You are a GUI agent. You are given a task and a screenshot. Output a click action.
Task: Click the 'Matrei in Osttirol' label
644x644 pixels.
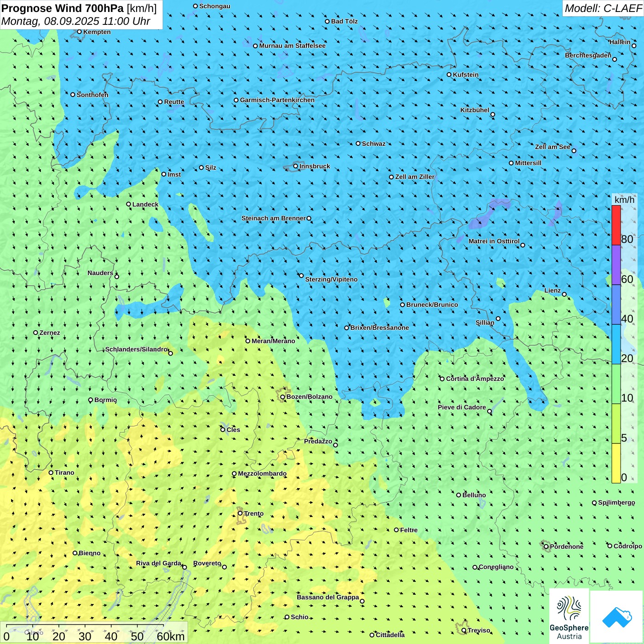tap(494, 241)
